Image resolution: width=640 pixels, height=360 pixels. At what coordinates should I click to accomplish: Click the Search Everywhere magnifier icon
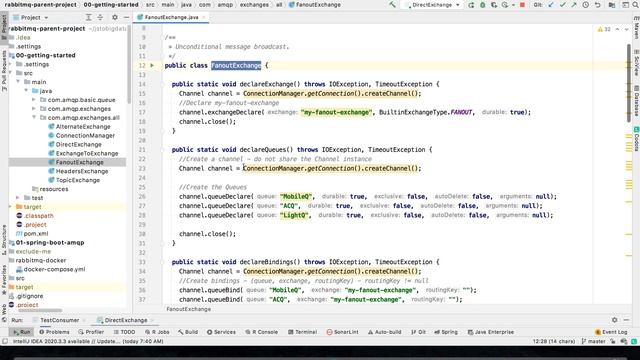(x=636, y=5)
